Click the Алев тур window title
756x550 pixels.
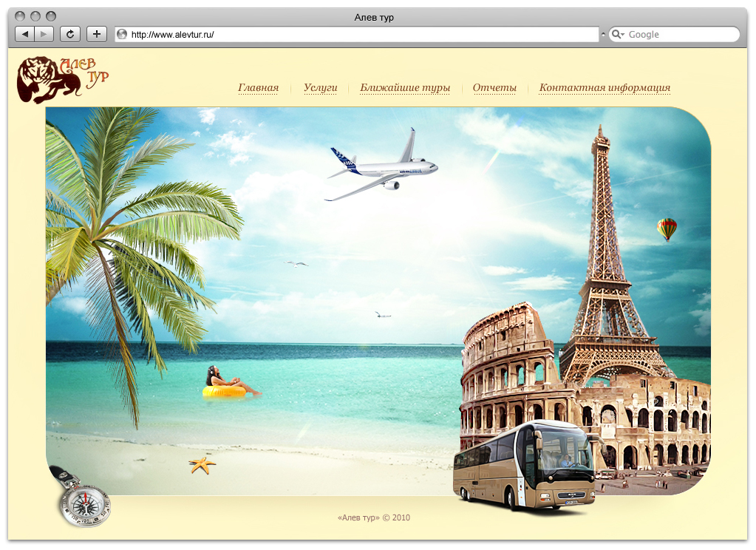click(x=374, y=17)
